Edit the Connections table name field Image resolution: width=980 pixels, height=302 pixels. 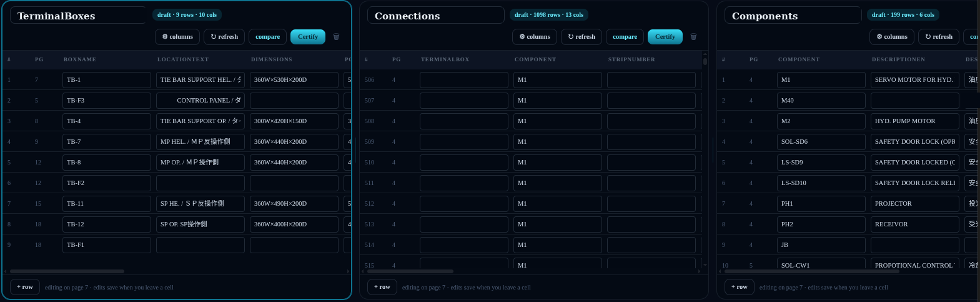435,16
